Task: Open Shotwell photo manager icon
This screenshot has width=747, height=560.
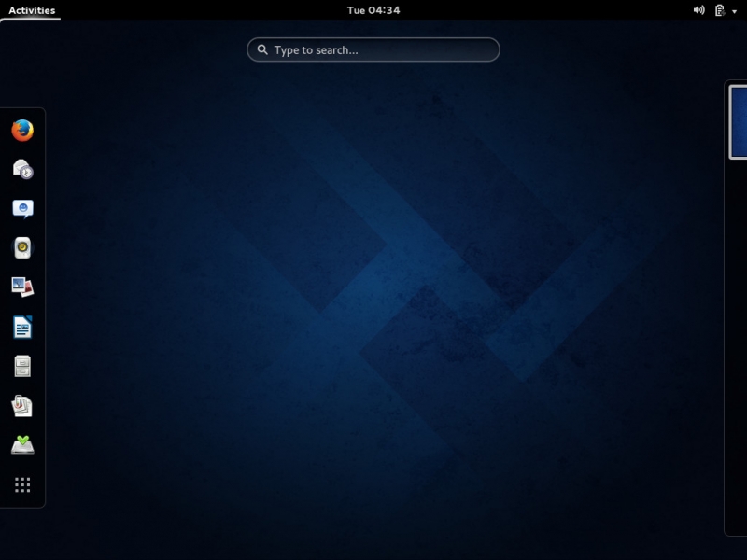Action: 22,287
